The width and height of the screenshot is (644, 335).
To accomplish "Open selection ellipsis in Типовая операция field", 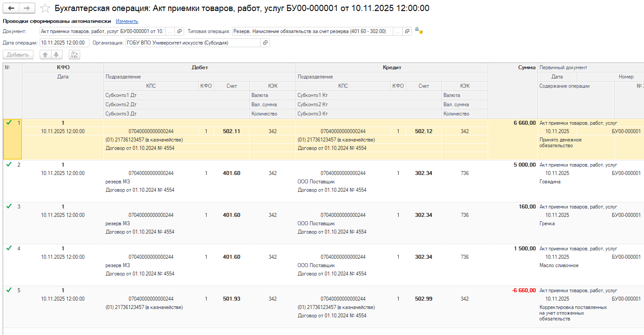I will click(x=397, y=31).
